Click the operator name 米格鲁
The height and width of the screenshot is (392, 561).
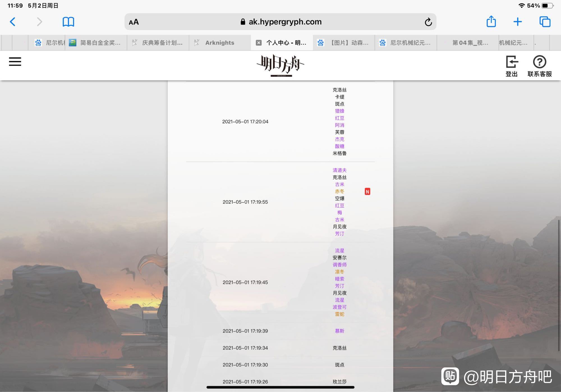point(339,153)
